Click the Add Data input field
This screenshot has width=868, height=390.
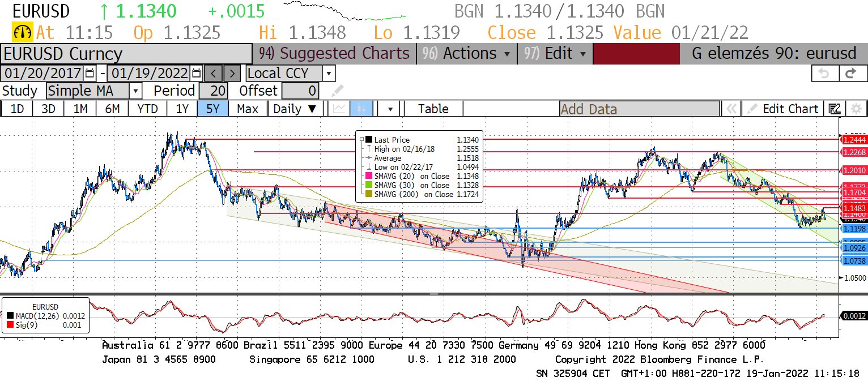pyautogui.click(x=640, y=109)
